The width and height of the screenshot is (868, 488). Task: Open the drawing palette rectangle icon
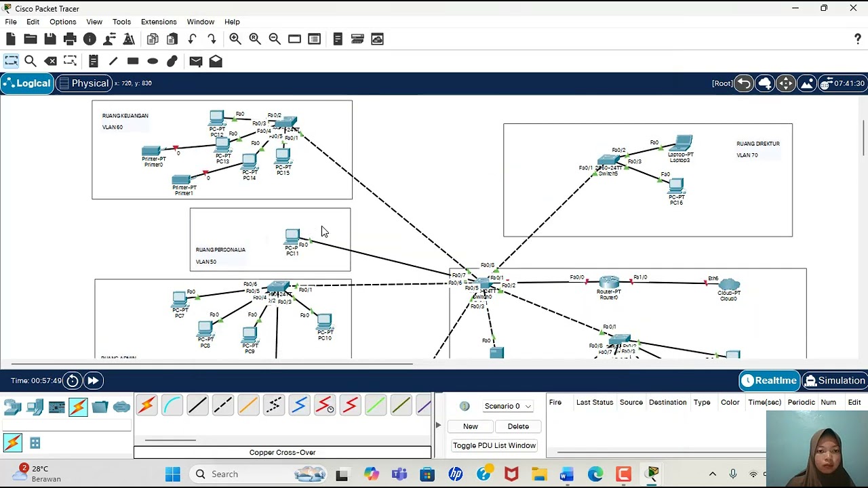click(x=294, y=39)
